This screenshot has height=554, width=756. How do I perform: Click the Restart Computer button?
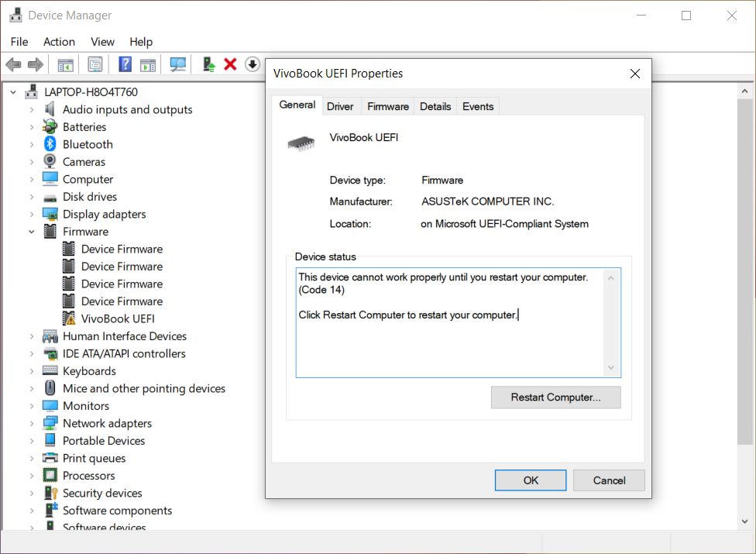click(x=556, y=397)
